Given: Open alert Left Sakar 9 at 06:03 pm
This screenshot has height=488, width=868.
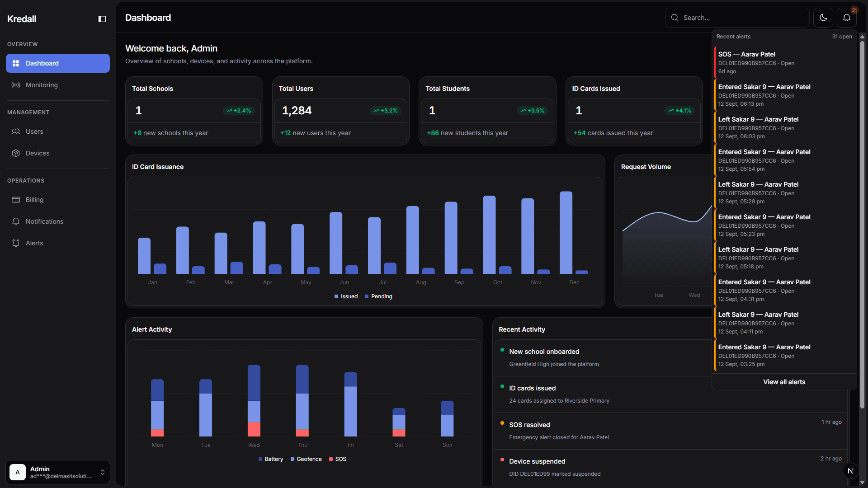Looking at the screenshot, I should 785,127.
